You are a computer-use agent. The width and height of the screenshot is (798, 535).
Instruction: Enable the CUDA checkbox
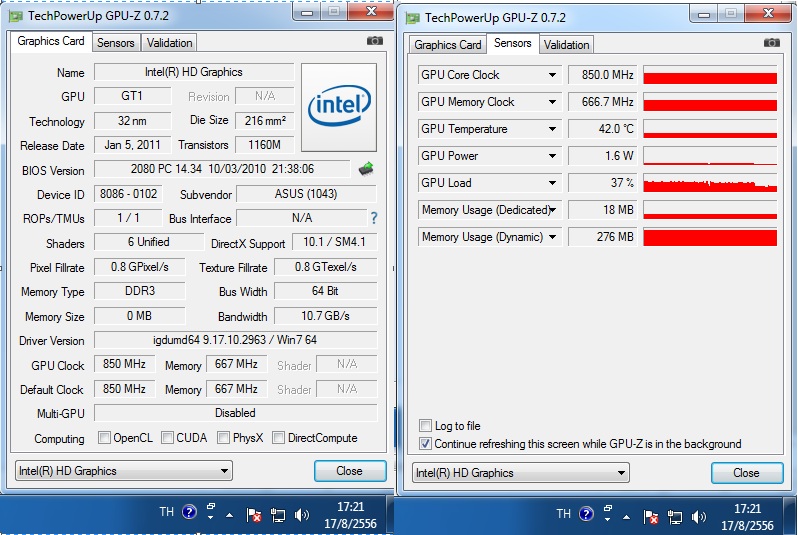(167, 437)
